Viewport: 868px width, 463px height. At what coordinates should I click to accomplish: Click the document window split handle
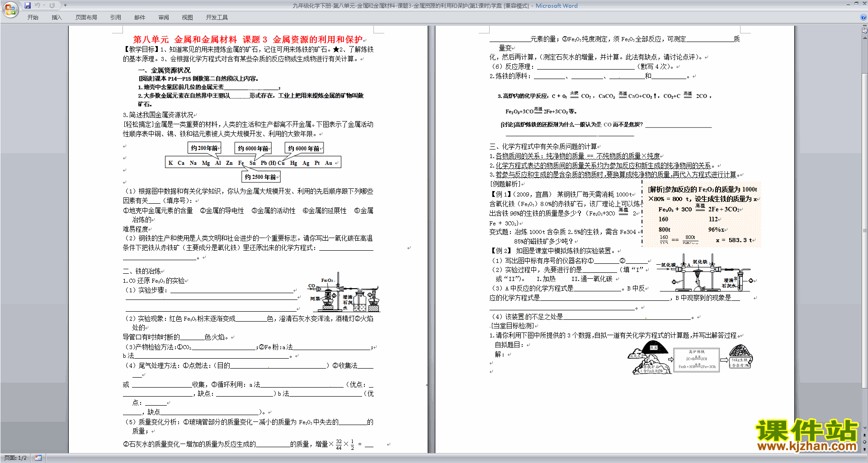point(865,26)
